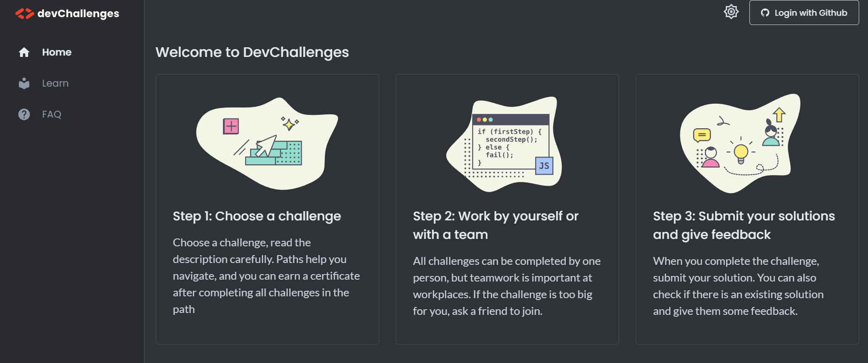Click the Welcome to DevChallenges title

(252, 52)
